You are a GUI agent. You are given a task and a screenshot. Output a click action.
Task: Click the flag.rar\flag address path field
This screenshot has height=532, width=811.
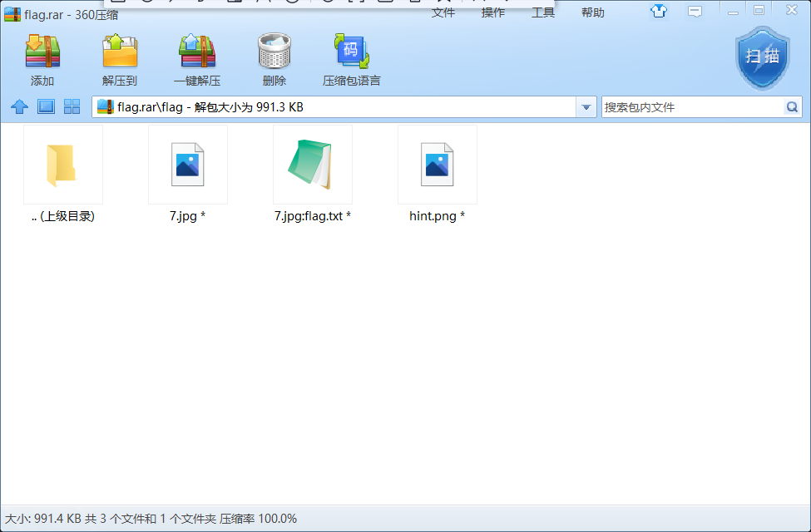(x=334, y=107)
